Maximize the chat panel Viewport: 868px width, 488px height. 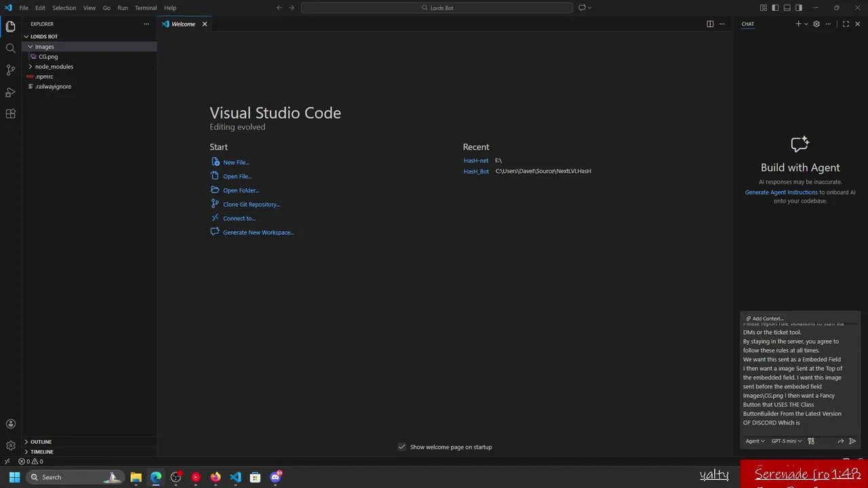(846, 24)
